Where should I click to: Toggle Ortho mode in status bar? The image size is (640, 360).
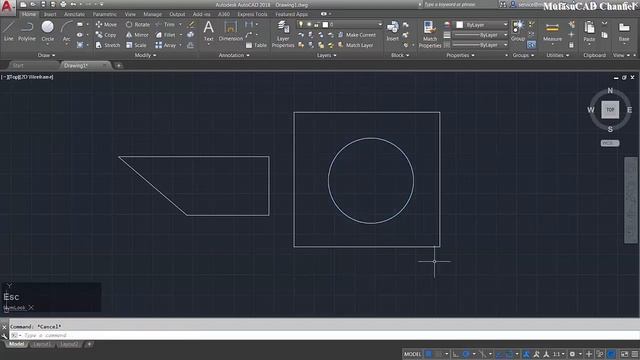tap(456, 354)
